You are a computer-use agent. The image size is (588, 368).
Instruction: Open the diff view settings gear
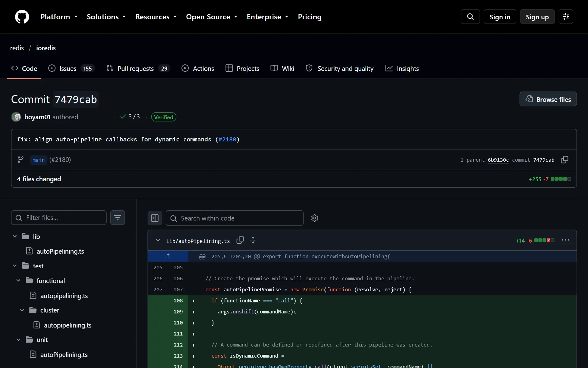[315, 218]
